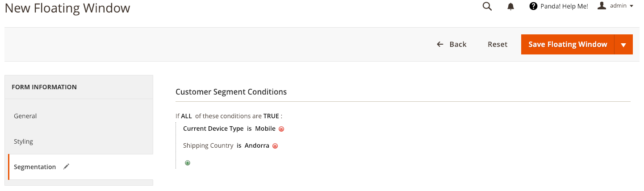Screen dimensions: 644x191
Task: Expand the Save Floating Window arrow
Action: 623,45
